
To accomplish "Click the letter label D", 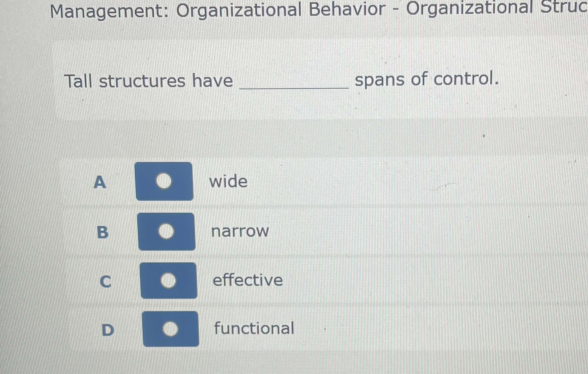I will click(108, 330).
